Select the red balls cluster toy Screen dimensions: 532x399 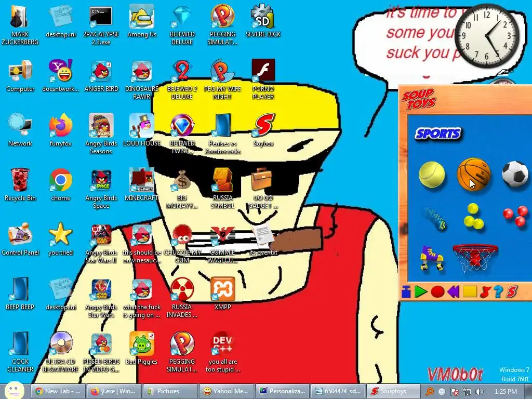515,216
